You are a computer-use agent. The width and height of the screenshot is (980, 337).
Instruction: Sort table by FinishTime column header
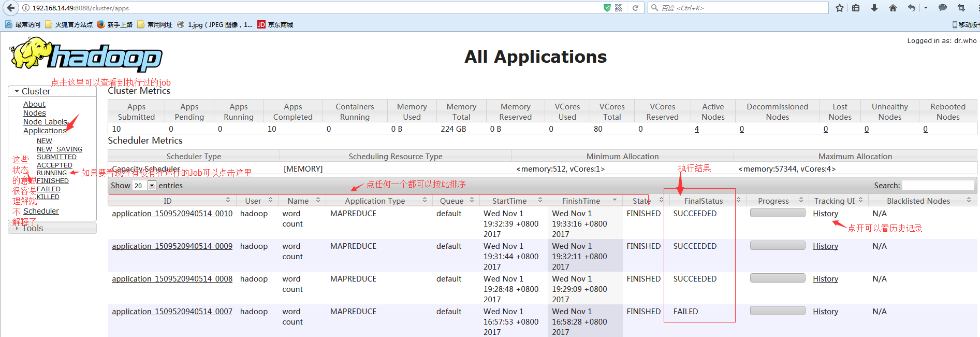581,201
